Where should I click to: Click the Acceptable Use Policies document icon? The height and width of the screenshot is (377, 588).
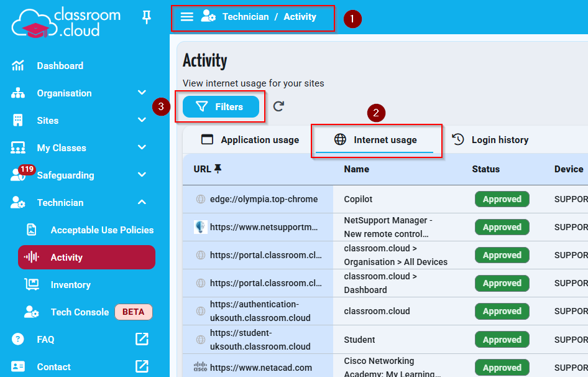32,230
